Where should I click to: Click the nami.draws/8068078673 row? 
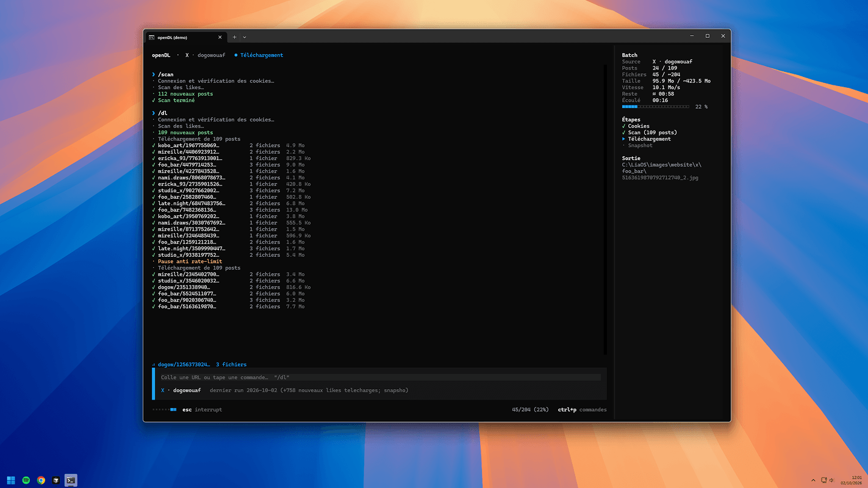click(229, 178)
